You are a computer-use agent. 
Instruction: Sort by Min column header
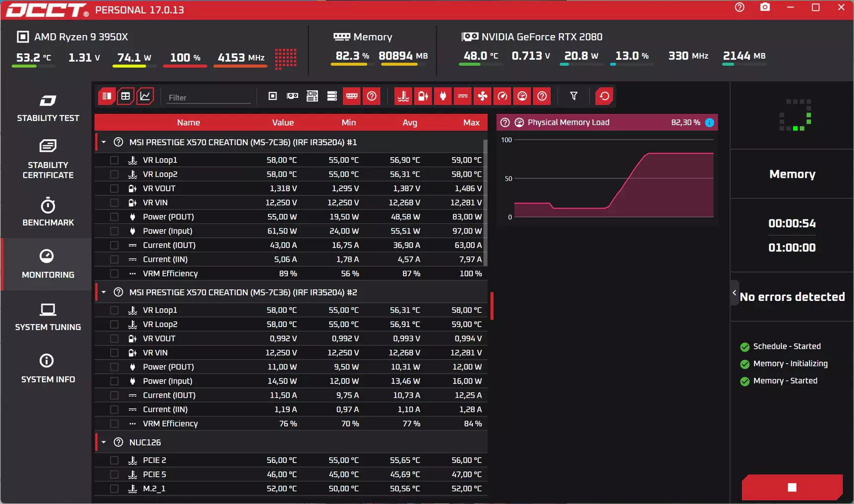click(349, 123)
